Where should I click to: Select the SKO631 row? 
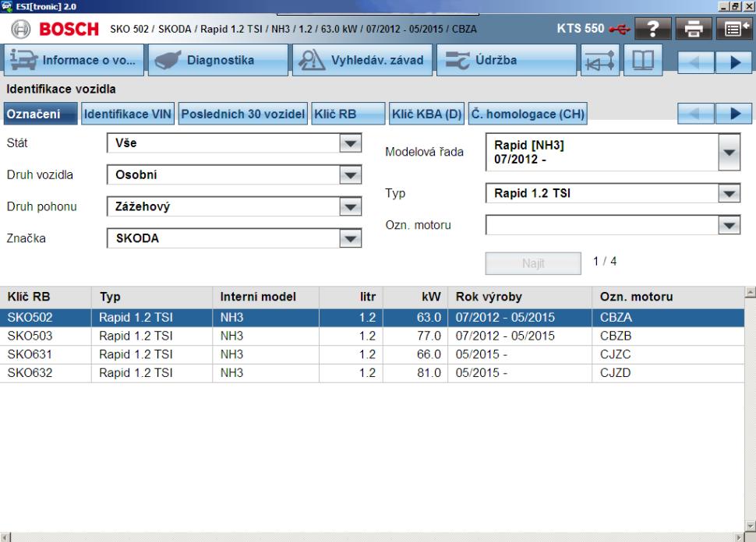[373, 354]
